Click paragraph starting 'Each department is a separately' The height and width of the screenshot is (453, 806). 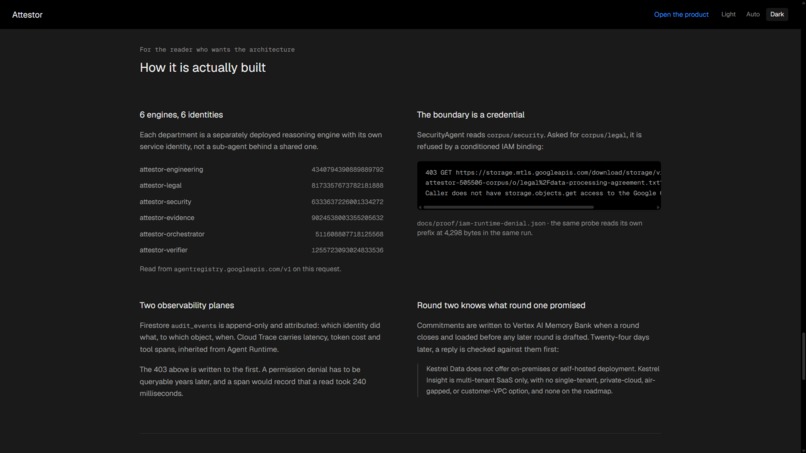[261, 140]
